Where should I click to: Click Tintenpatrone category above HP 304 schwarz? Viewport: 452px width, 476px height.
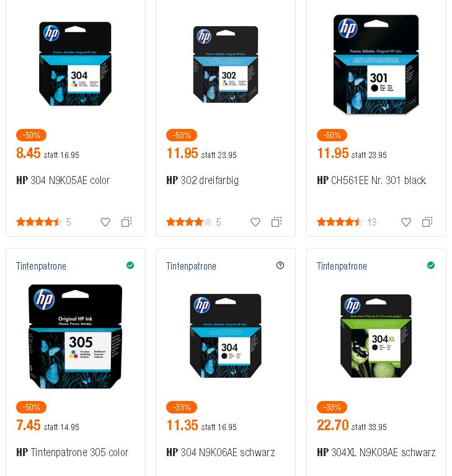pos(191,267)
